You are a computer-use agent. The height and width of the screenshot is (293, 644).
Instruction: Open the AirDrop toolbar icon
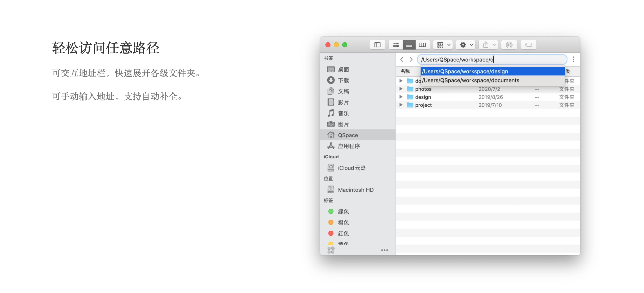[509, 45]
